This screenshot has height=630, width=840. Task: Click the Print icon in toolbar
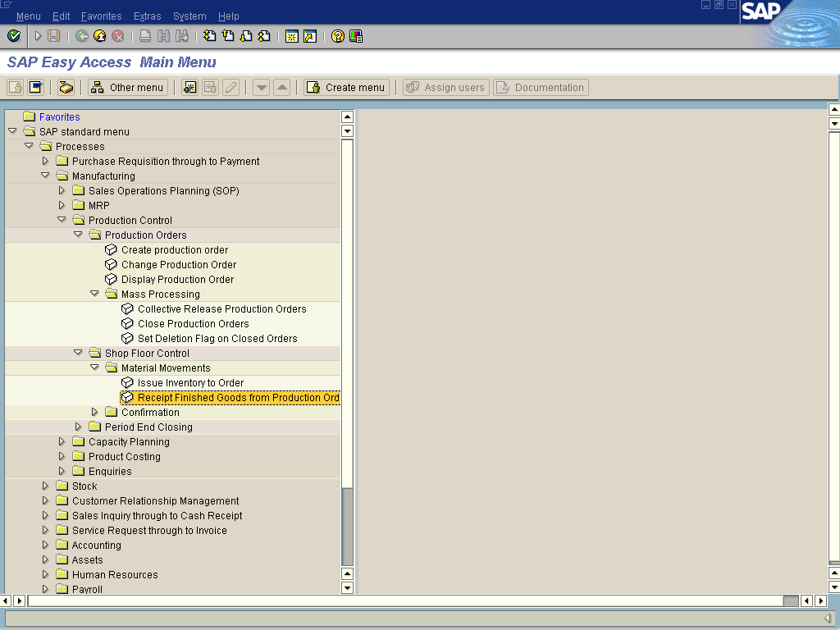(x=145, y=36)
